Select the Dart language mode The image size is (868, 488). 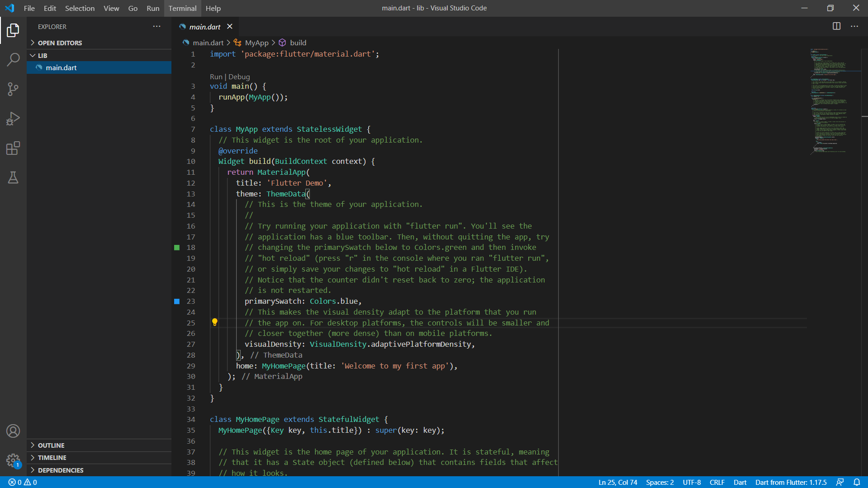coord(740,482)
